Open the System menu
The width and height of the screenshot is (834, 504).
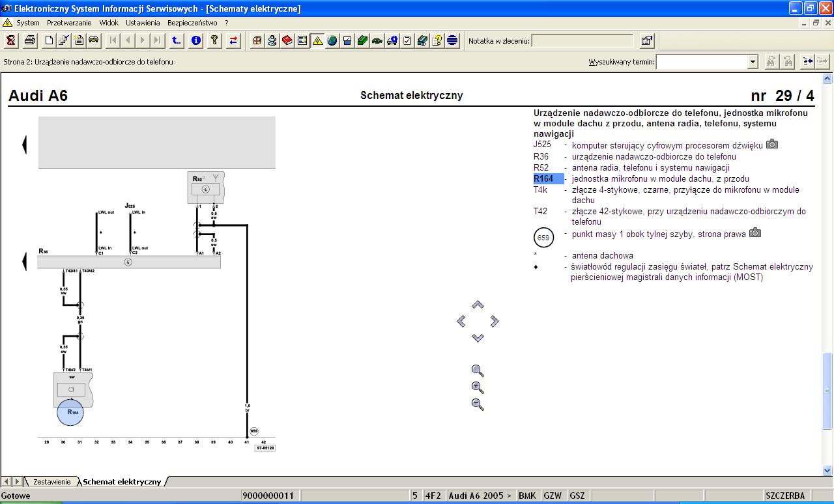[x=28, y=23]
